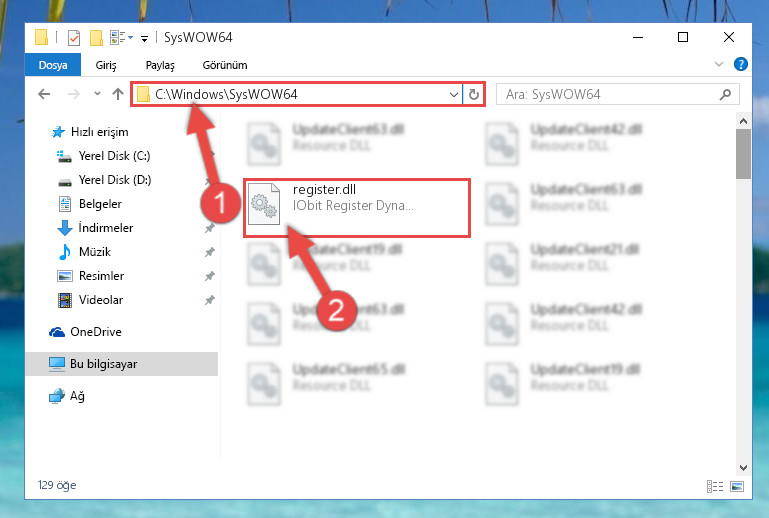Open the Dosya menu tab
Image resolution: width=769 pixels, height=518 pixels.
[x=53, y=65]
